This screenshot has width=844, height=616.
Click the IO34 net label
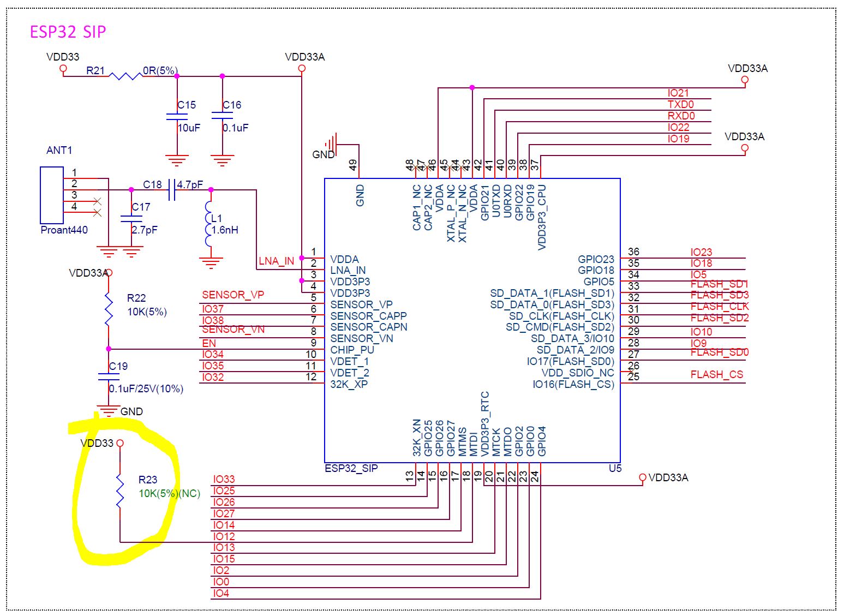pos(213,355)
